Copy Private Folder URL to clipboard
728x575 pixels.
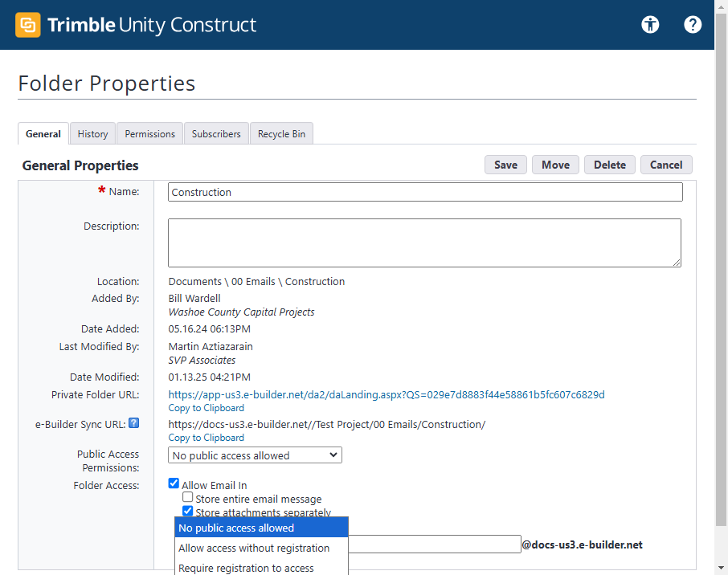[x=207, y=408]
